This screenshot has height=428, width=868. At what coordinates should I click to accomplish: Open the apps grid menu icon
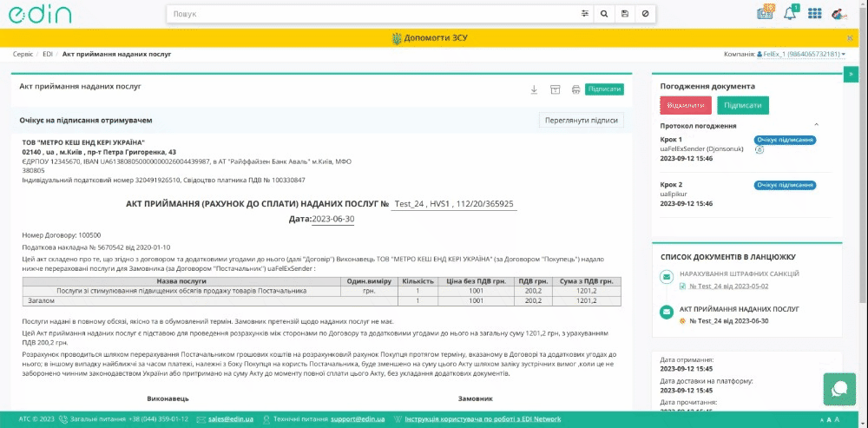814,13
